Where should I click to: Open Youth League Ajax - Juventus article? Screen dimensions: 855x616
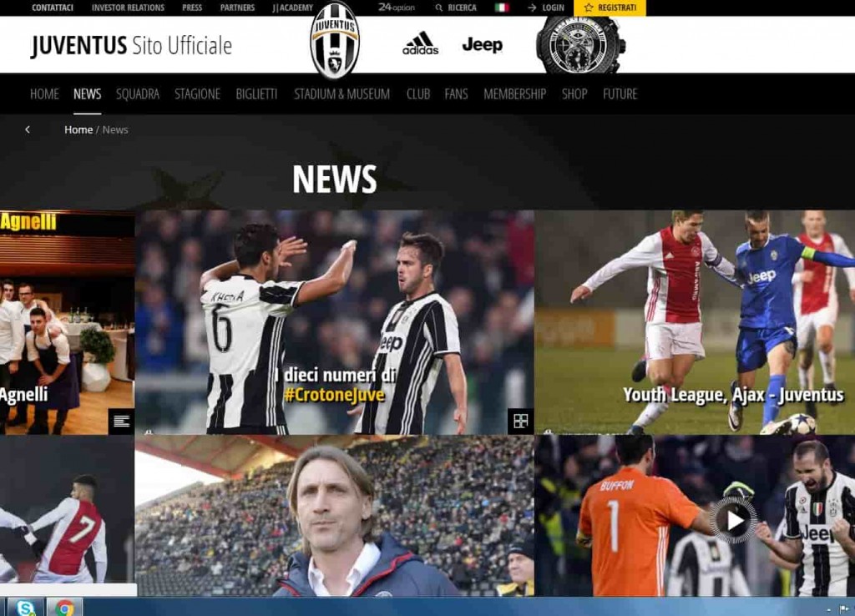click(695, 322)
